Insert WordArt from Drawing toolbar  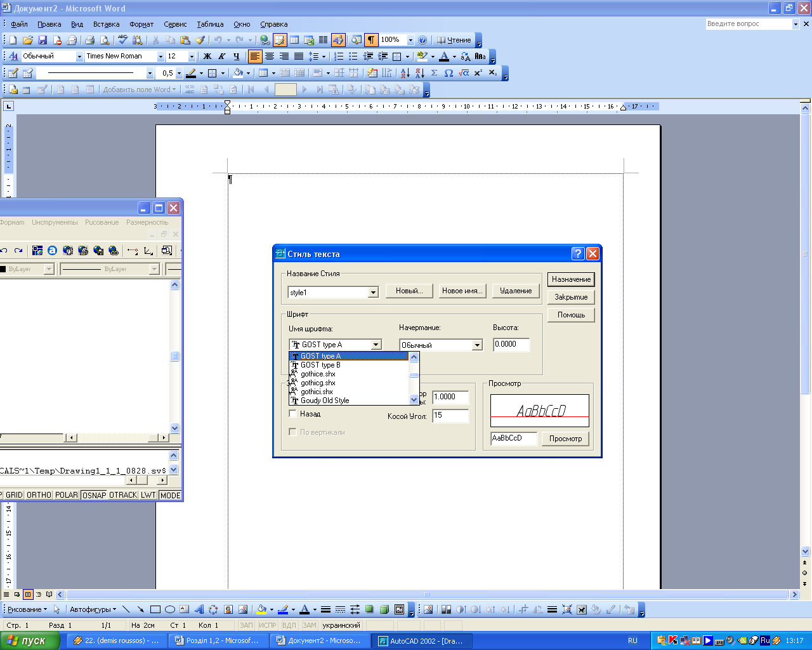click(199, 609)
